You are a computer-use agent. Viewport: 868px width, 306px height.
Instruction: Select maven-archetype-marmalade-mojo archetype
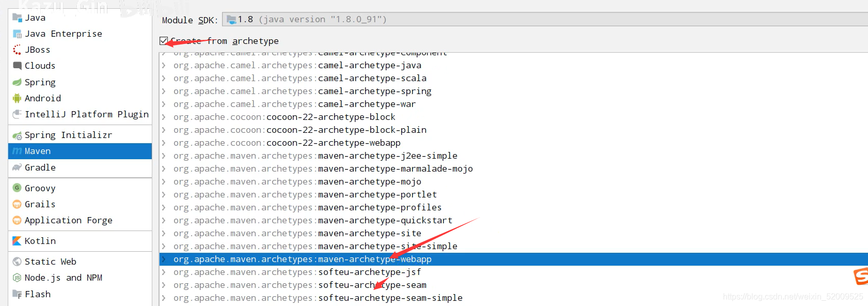(323, 169)
